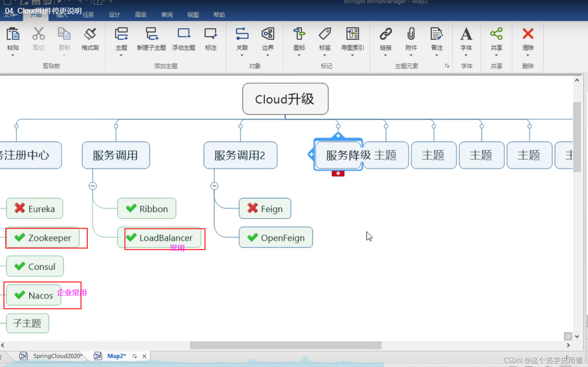
Task: Open the Clear (清除) dropdown arrow
Action: 528,55
